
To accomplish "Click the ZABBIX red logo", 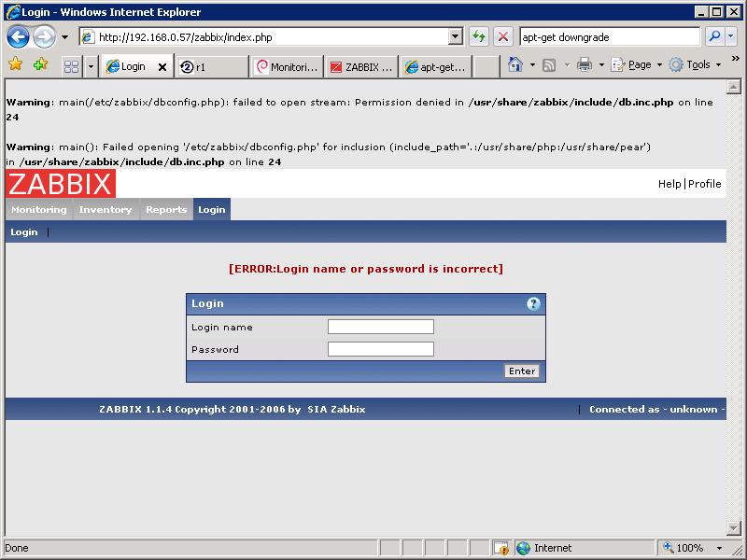I will coord(61,183).
